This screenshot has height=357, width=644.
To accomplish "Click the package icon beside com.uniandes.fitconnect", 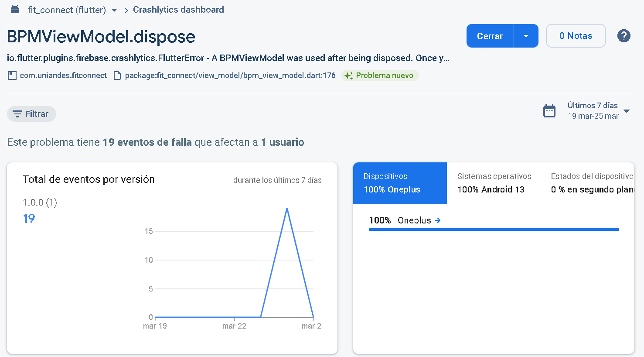I will coord(12,76).
